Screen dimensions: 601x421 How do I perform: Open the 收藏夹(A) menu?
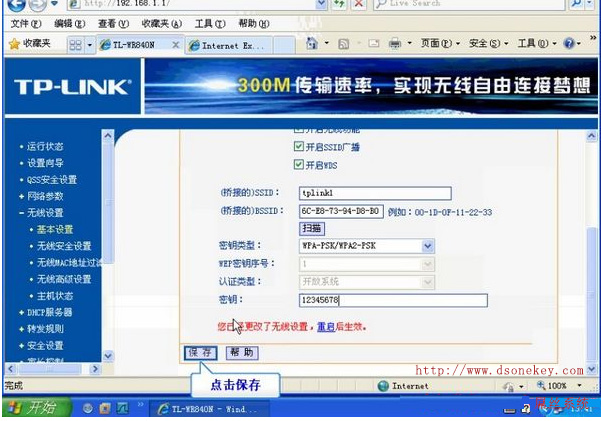pyautogui.click(x=161, y=24)
